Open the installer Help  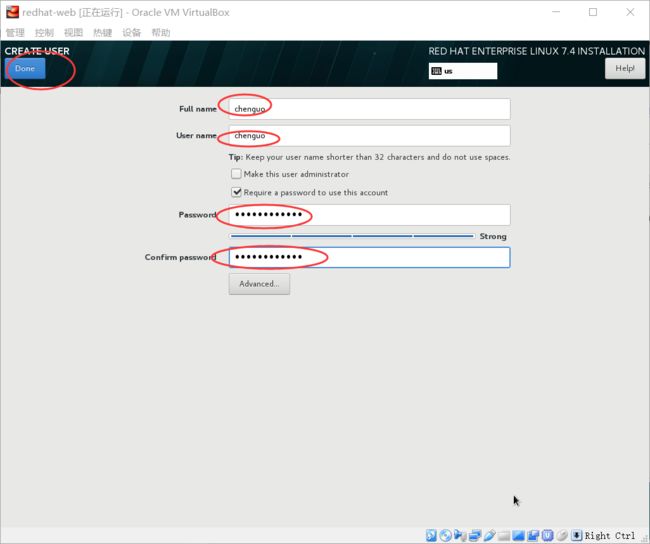pos(625,68)
